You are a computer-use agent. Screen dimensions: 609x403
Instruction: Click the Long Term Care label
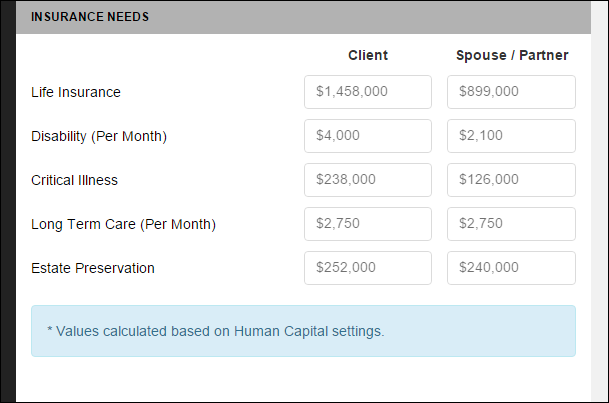[x=123, y=224]
